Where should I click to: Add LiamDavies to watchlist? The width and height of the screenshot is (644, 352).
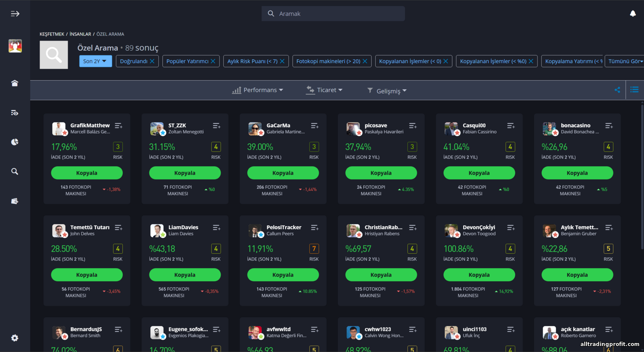[x=216, y=228]
